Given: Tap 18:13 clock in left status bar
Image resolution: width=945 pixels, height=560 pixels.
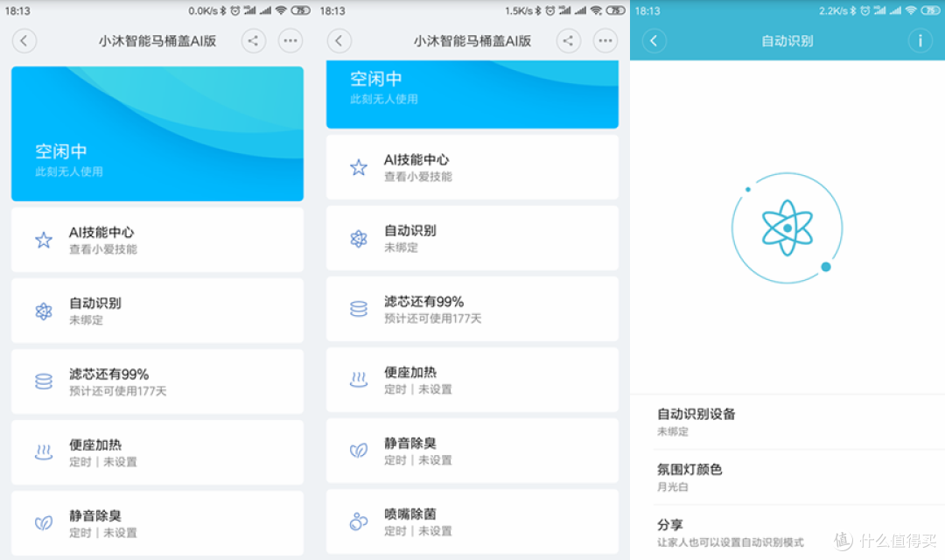Looking at the screenshot, I should click(17, 10).
